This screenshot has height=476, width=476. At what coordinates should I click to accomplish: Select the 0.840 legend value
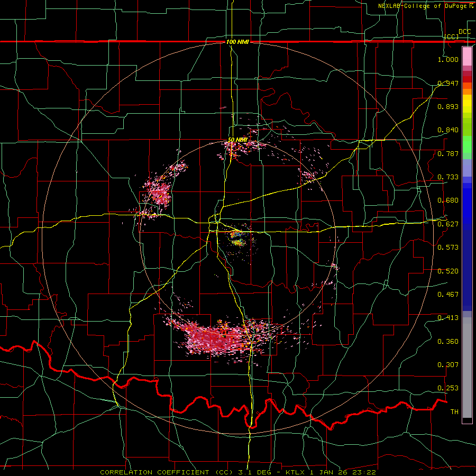pyautogui.click(x=448, y=130)
